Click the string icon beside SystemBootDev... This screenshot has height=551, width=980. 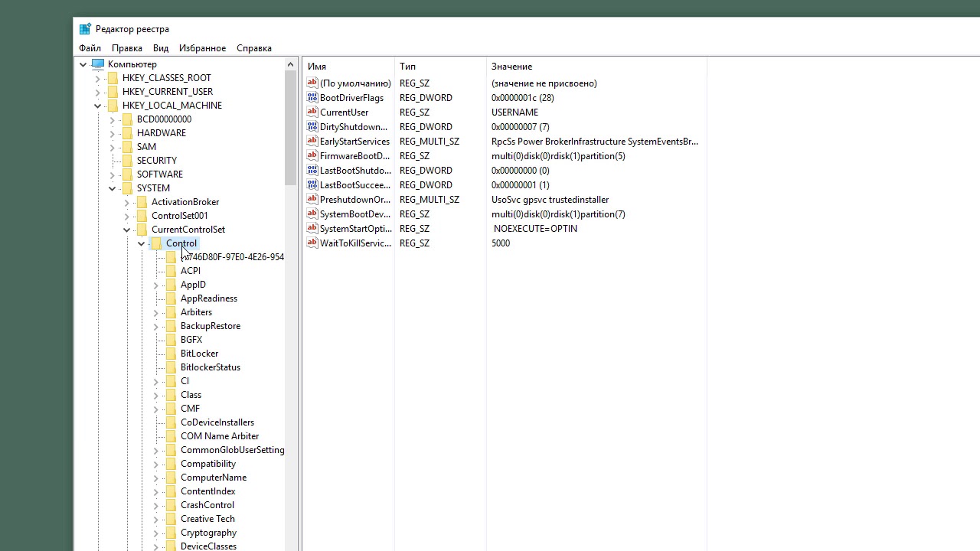[312, 214]
